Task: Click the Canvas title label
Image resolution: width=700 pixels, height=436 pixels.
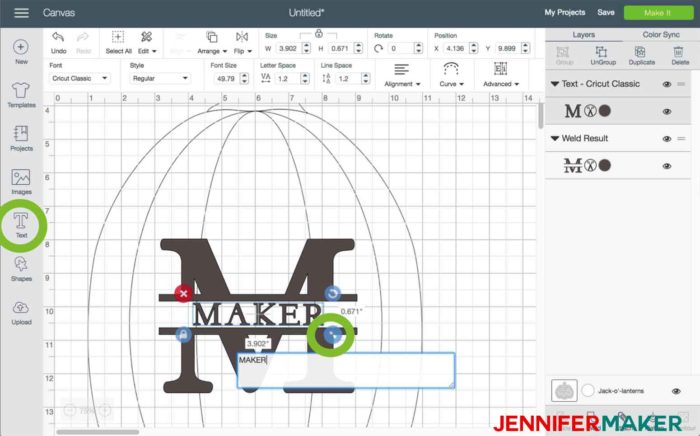Action: 58,12
